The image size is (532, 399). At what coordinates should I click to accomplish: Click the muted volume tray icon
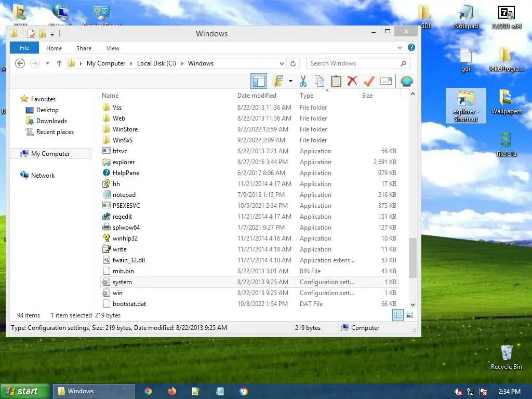point(458,392)
